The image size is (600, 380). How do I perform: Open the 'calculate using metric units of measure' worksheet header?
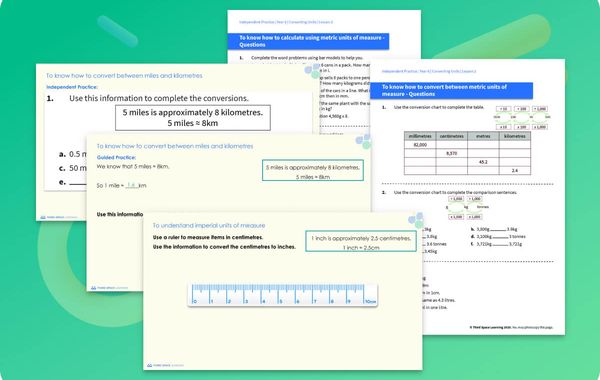308,41
